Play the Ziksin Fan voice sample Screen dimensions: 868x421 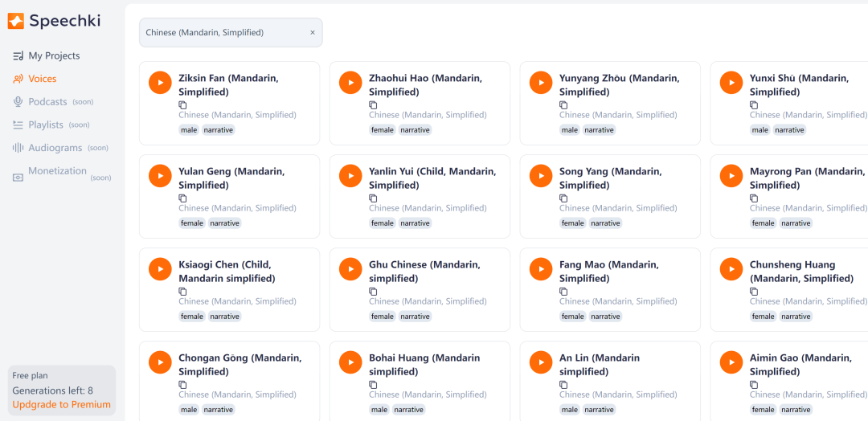pyautogui.click(x=160, y=82)
